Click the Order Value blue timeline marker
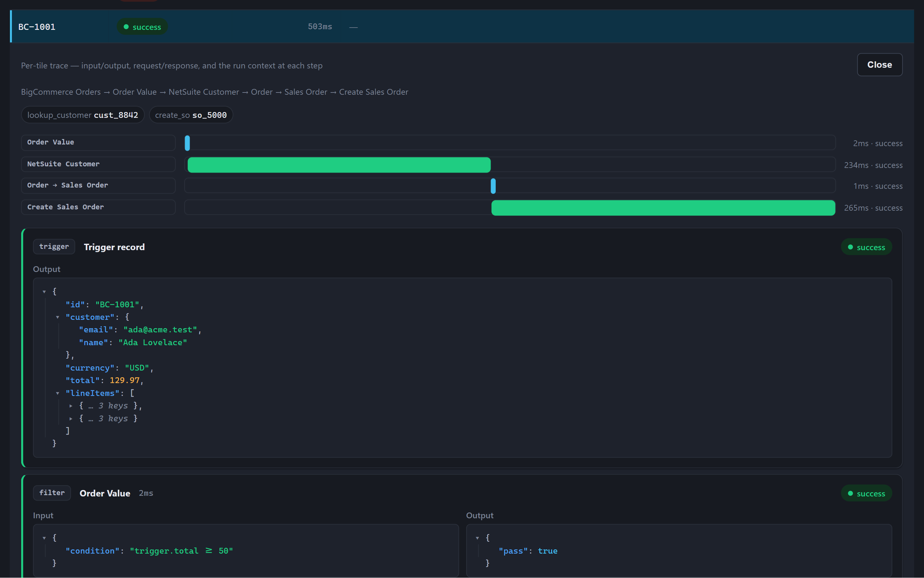 click(187, 143)
